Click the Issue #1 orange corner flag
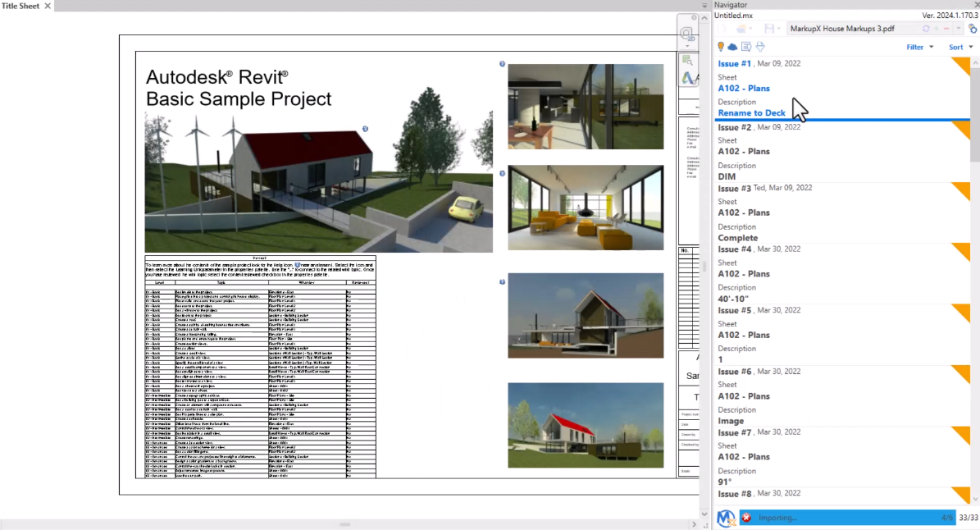 point(962,66)
